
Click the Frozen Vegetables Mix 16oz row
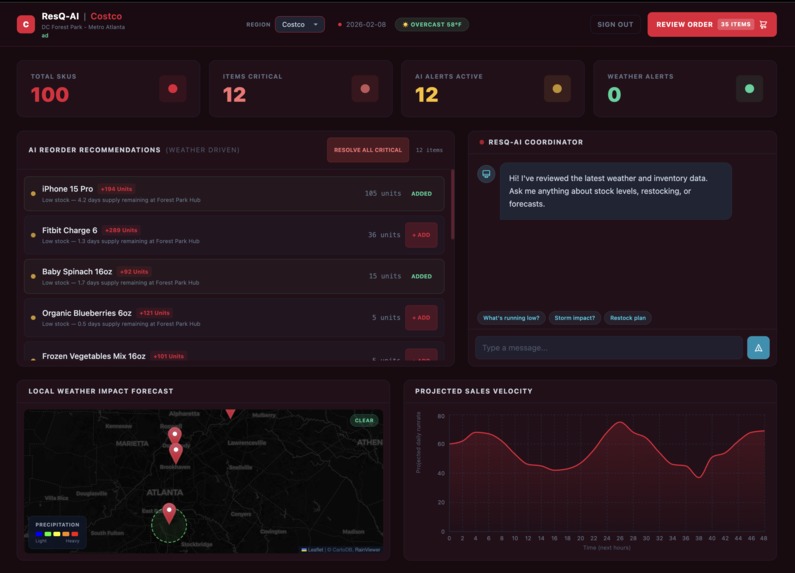pyautogui.click(x=234, y=351)
